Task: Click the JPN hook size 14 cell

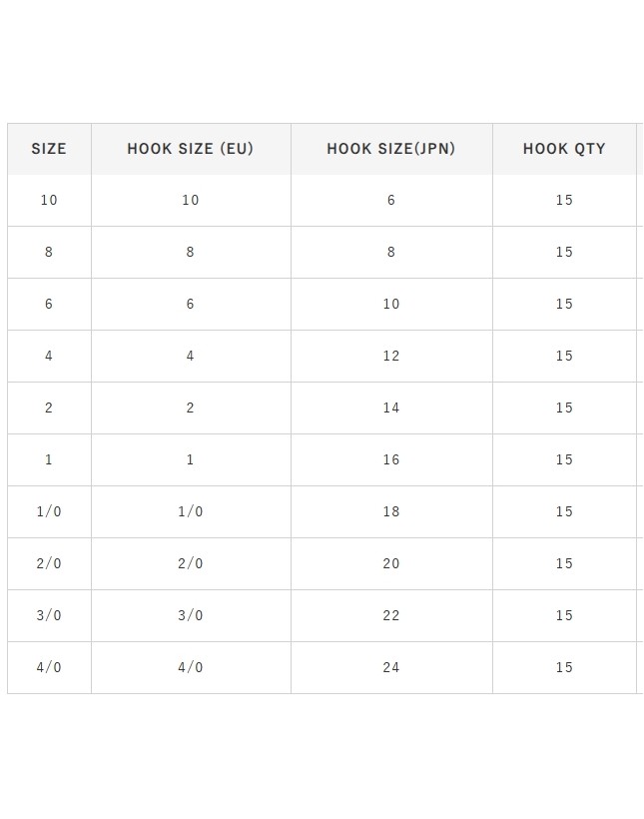Action: [x=391, y=408]
